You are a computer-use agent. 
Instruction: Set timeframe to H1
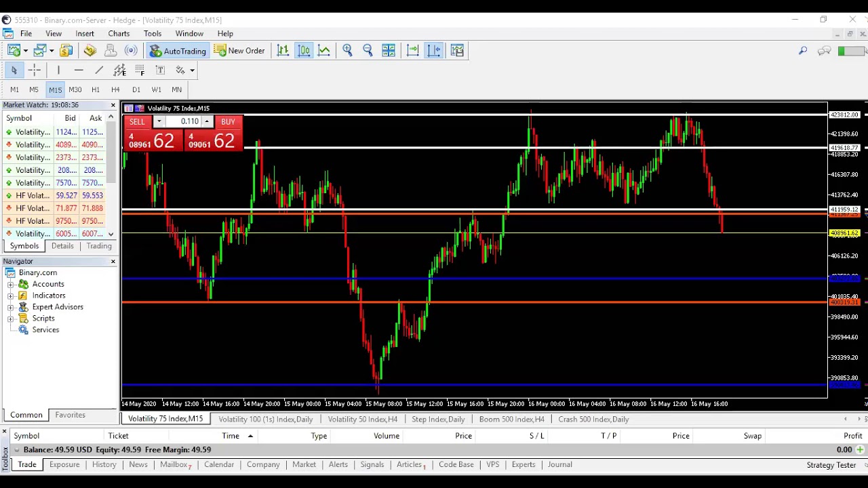coord(96,89)
